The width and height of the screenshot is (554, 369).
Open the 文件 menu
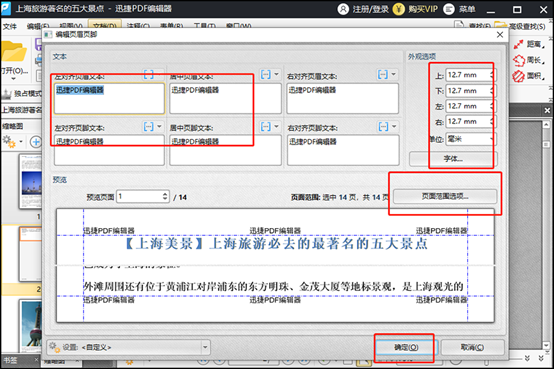(10, 27)
